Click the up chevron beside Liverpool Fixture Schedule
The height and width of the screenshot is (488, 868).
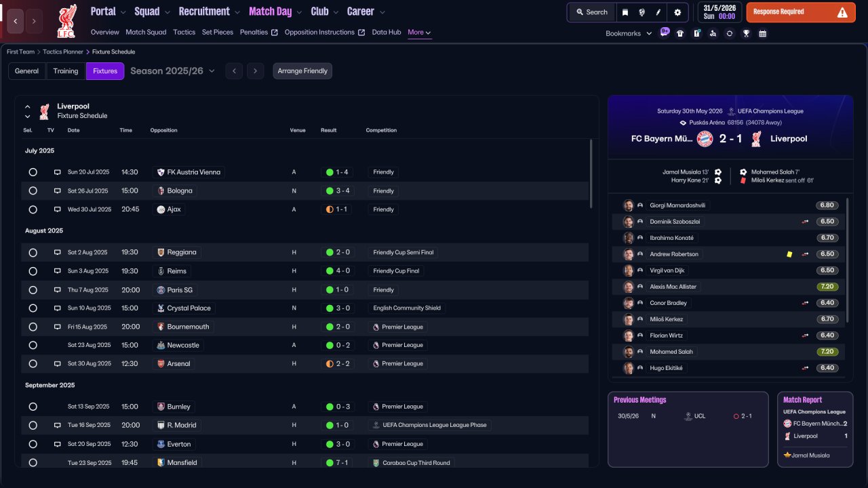(x=28, y=106)
